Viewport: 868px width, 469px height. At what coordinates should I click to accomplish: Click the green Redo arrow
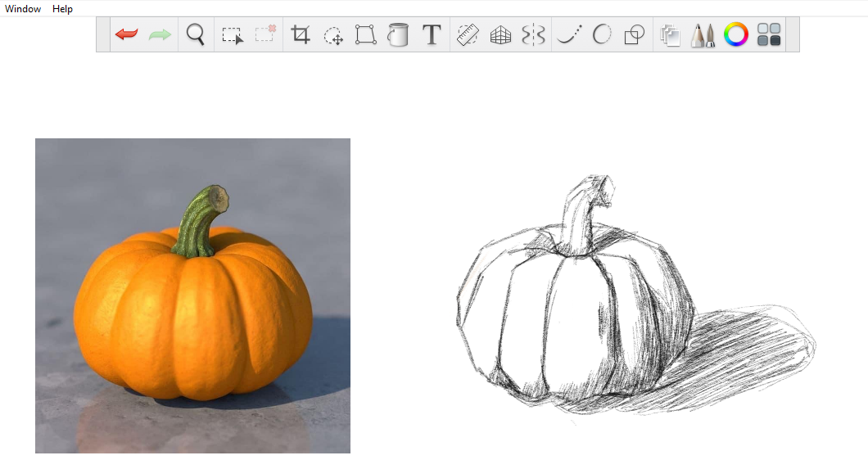(160, 35)
